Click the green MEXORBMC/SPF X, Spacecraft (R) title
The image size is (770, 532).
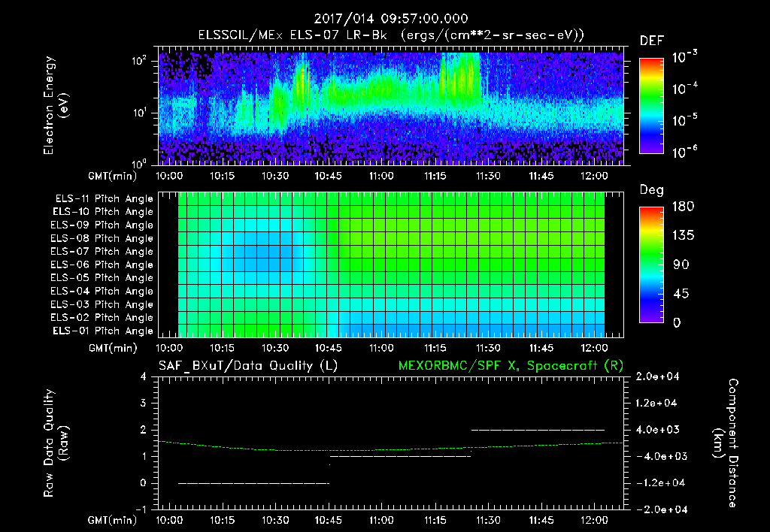(x=511, y=366)
